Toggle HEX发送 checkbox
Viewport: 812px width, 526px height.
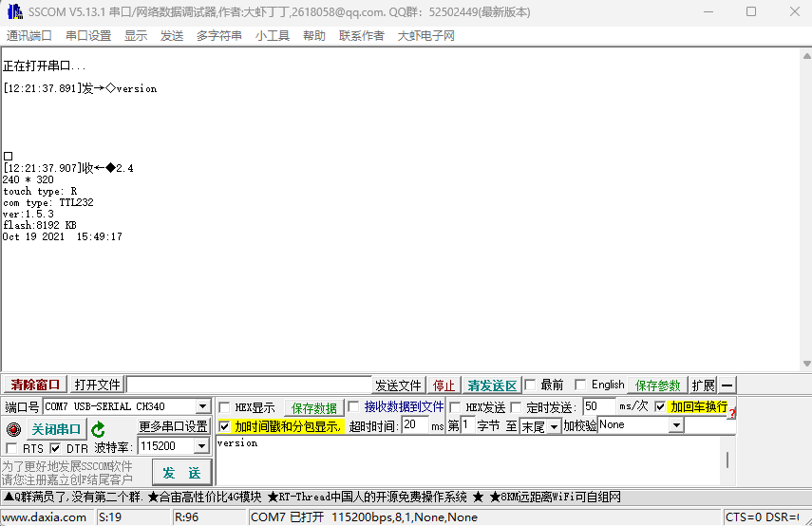click(x=455, y=407)
